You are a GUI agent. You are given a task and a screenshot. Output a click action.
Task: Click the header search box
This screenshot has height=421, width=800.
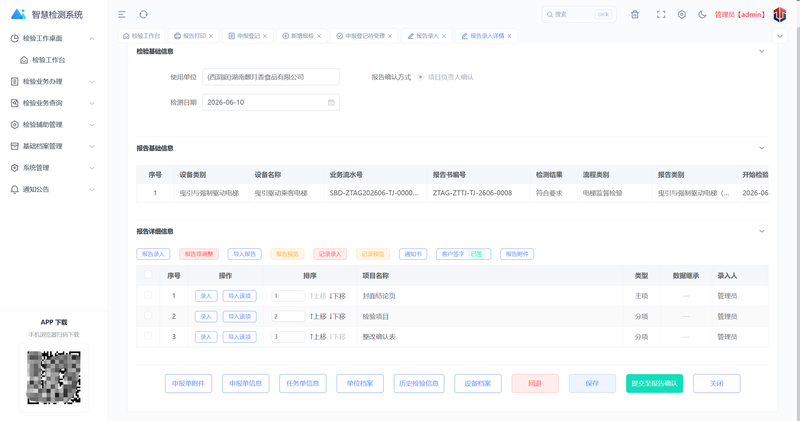tap(579, 15)
